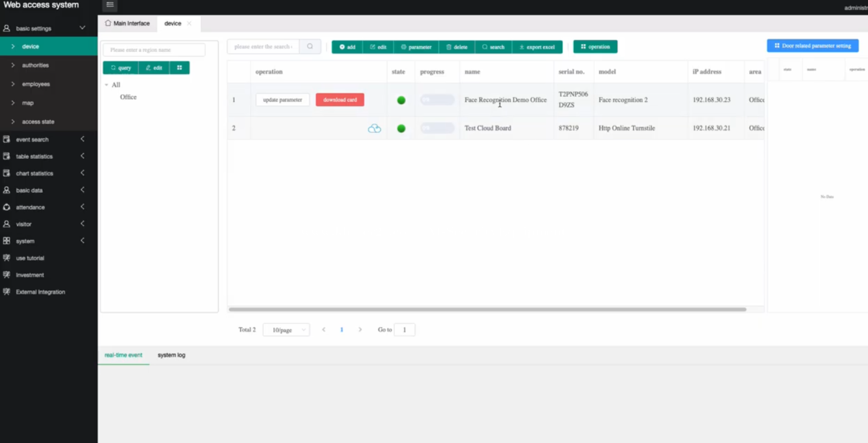Click the progress bar for Test Cloud Board
The height and width of the screenshot is (443, 868).
coord(437,127)
